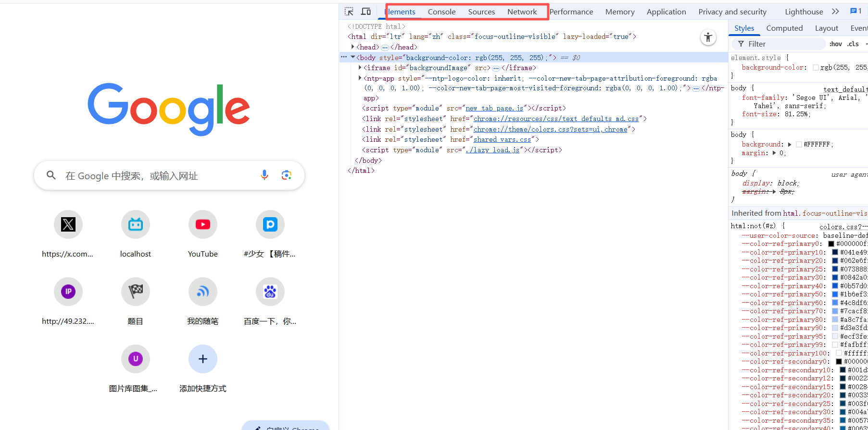Image resolution: width=868 pixels, height=430 pixels.
Task: Open the accessibility tree button
Action: coord(708,37)
